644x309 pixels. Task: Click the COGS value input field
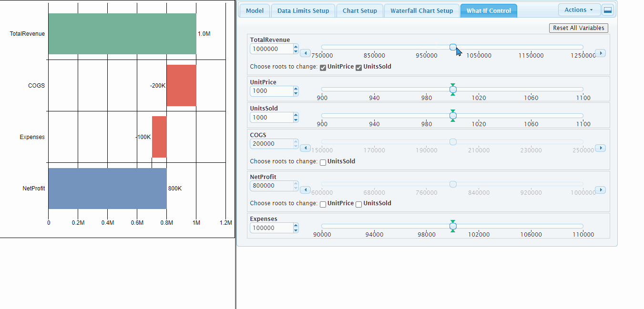pyautogui.click(x=271, y=144)
